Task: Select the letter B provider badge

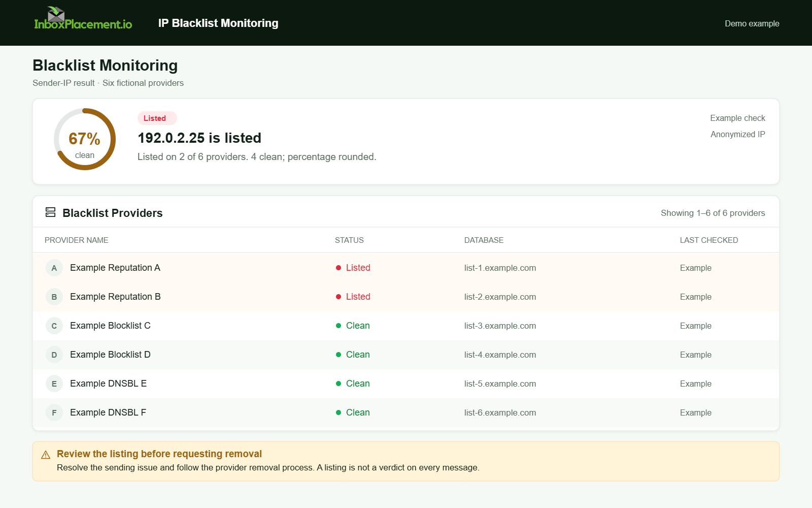Action: [x=54, y=297]
